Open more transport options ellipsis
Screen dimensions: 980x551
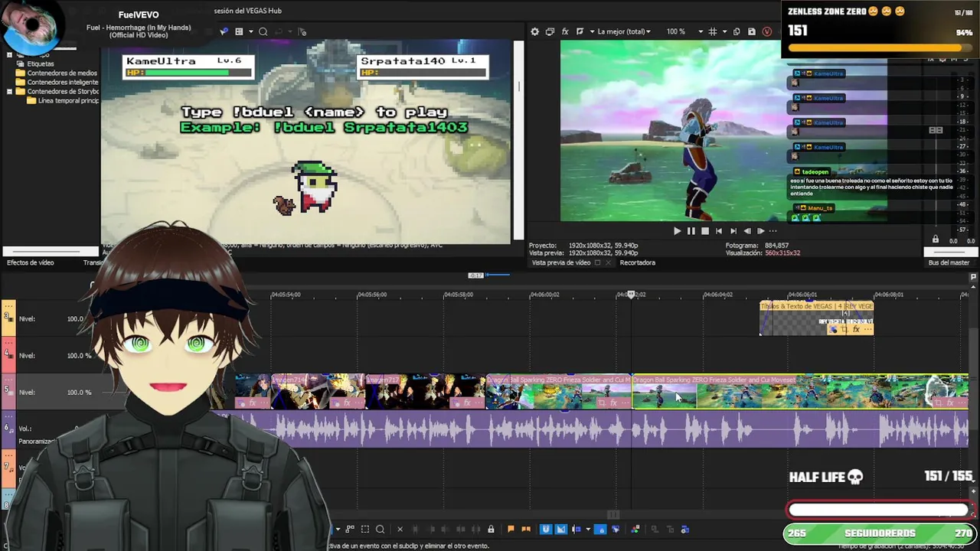773,230
